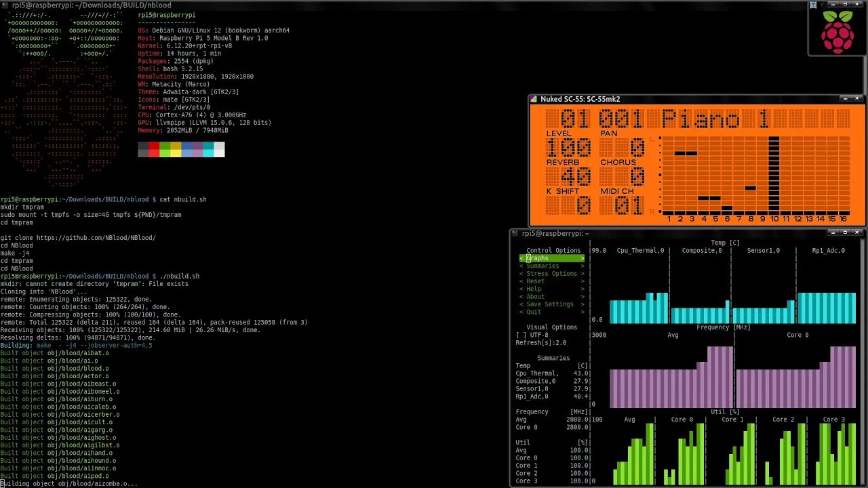Click the red swatch in neofetch palette
The image size is (868, 488).
point(154,150)
